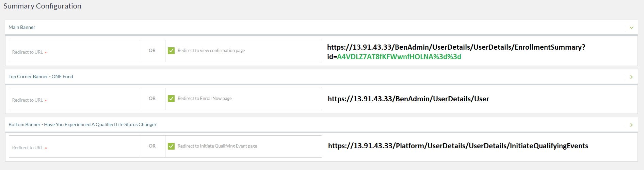Disable Redirect to Initiate Qualifying Event checkbox
Viewport: 644px width, 170px height.
pyautogui.click(x=171, y=146)
